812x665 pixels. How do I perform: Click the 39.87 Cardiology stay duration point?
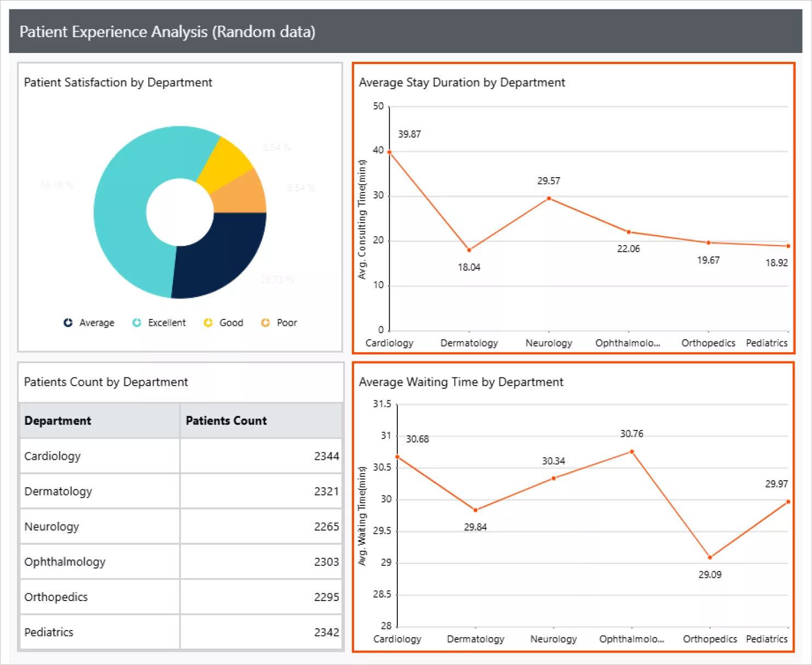(x=389, y=152)
